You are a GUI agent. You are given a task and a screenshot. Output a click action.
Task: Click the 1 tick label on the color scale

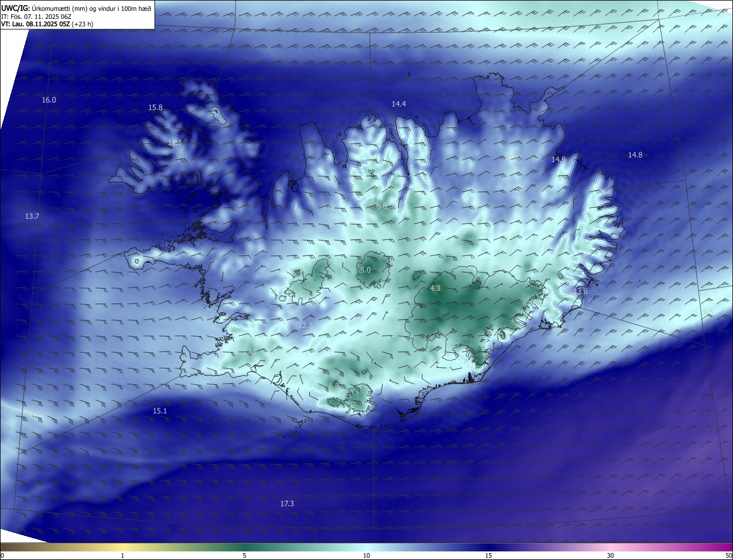pos(123,555)
